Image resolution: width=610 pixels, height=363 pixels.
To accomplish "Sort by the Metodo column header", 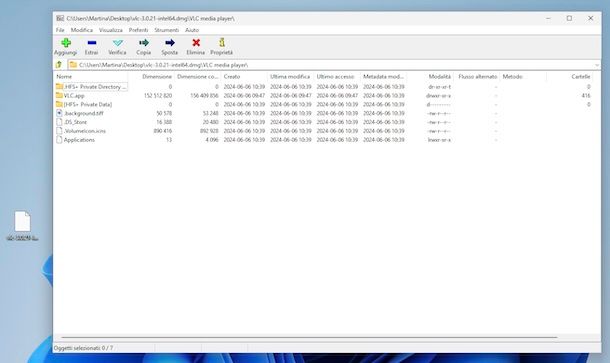I will pos(523,77).
